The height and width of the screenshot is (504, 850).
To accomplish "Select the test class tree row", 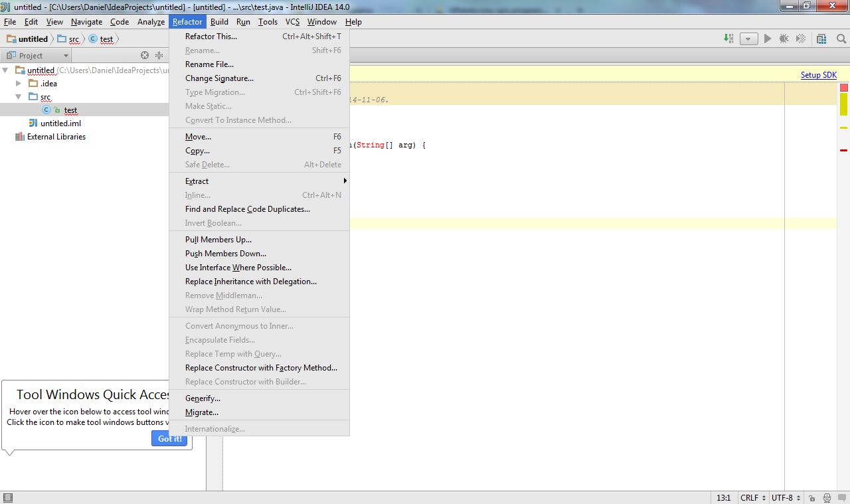I will [x=84, y=110].
